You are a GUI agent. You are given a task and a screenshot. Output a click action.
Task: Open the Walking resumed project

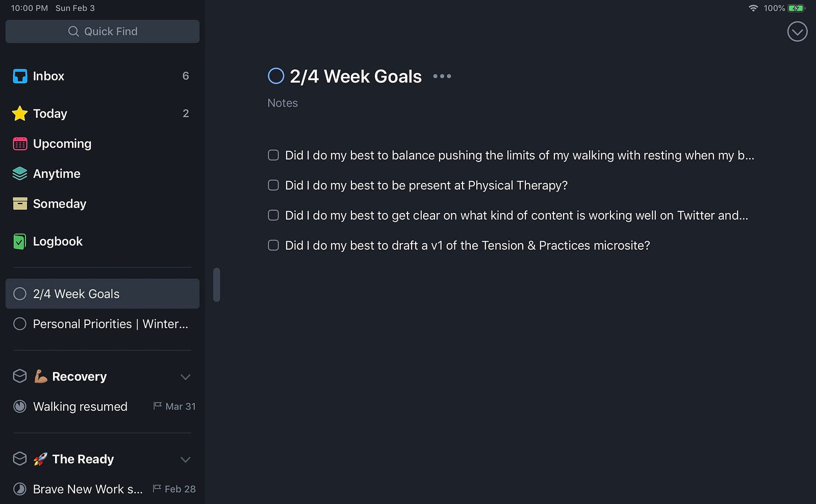(103, 407)
